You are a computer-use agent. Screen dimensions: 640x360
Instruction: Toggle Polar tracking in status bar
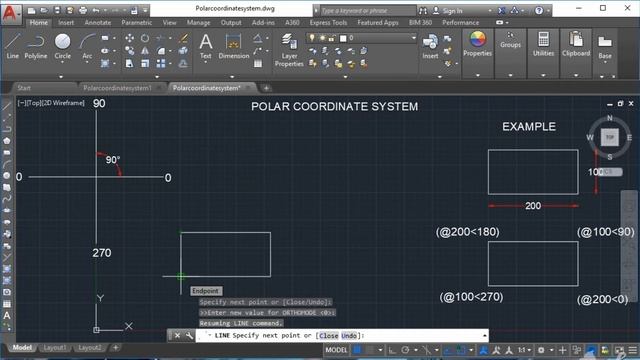405,350
